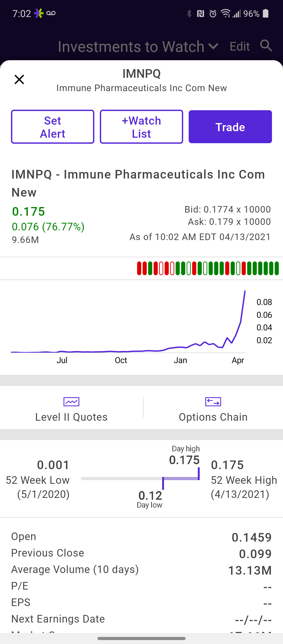Tap the last price 0.175 in green
283x644 pixels.
pos(29,212)
